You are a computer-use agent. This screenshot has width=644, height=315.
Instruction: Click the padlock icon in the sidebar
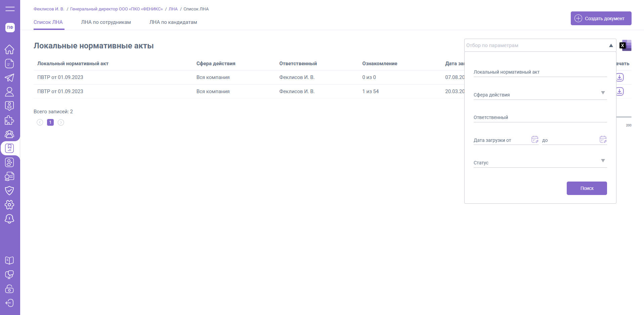tap(9, 289)
